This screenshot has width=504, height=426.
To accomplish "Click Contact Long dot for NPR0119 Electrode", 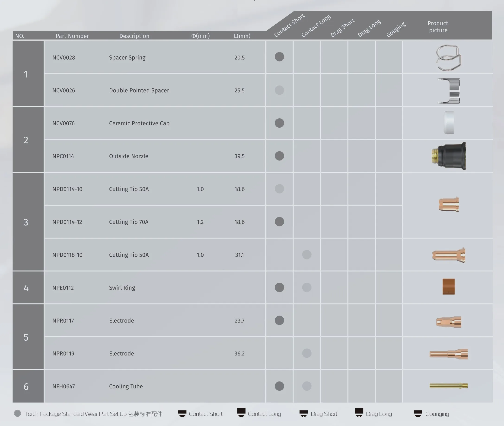I will pos(307,353).
